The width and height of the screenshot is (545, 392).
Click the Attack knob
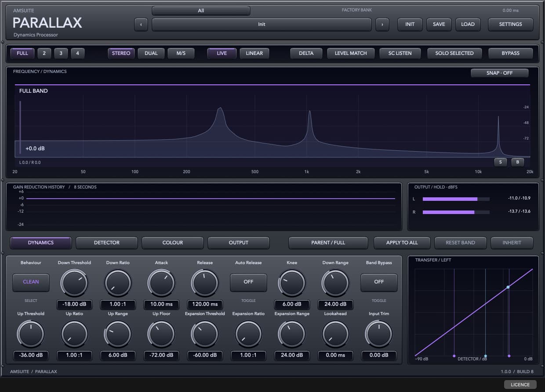click(x=161, y=283)
